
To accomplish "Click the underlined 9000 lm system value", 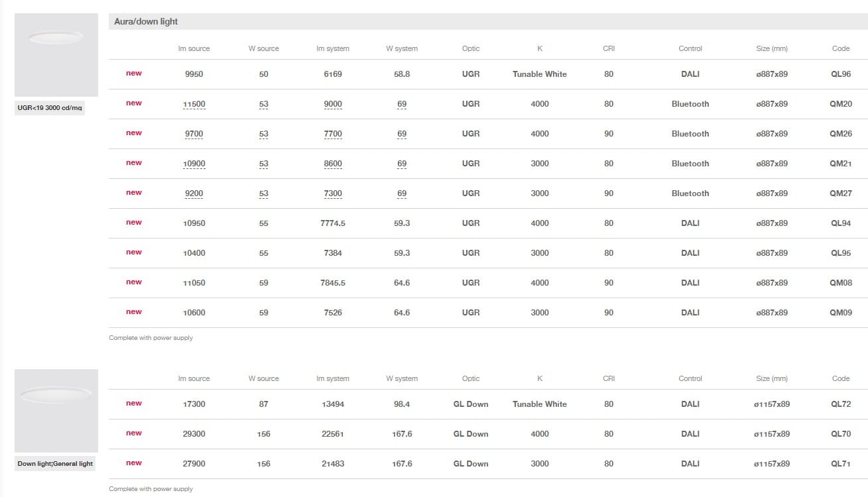I will 333,104.
